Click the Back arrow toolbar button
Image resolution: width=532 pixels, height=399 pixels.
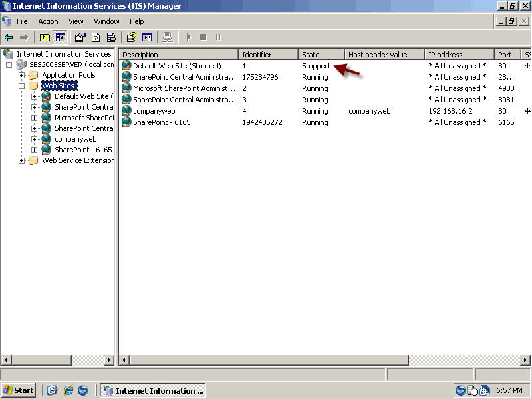[x=9, y=37]
